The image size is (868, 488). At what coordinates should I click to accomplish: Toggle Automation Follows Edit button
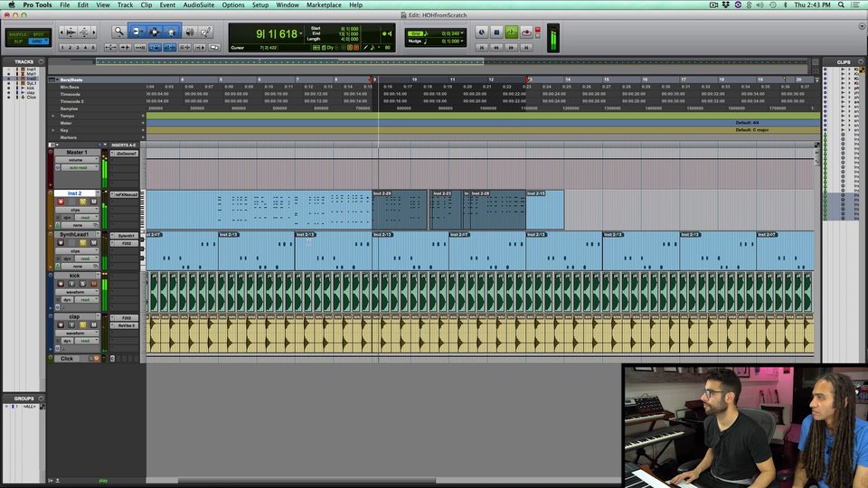click(x=155, y=48)
